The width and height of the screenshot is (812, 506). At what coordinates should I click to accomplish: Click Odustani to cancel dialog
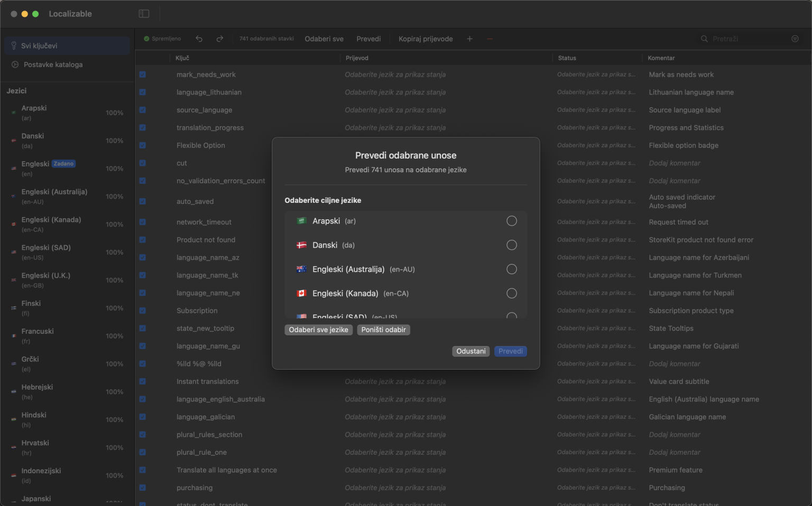pyautogui.click(x=471, y=351)
